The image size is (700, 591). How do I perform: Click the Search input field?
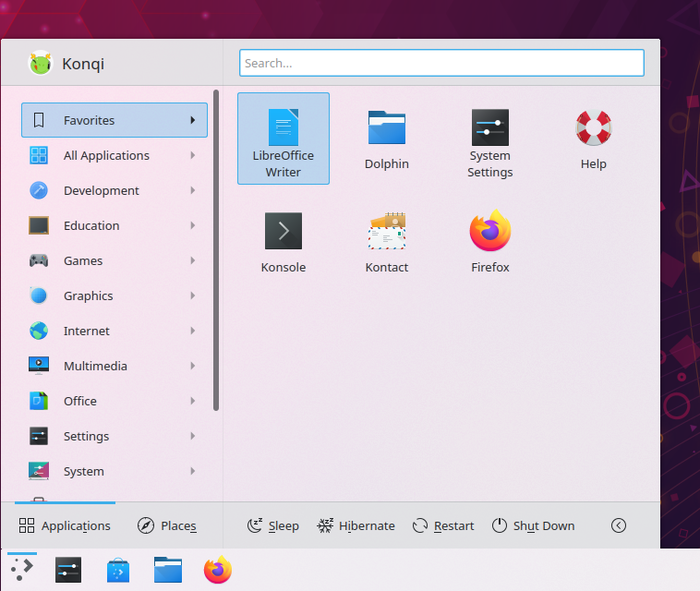441,63
